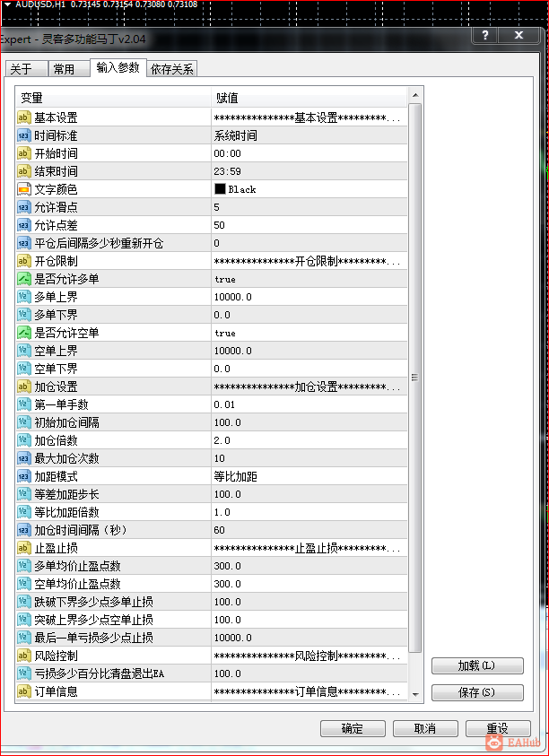Click the icon beside 开始时间 row
549x756 pixels.
click(x=23, y=153)
